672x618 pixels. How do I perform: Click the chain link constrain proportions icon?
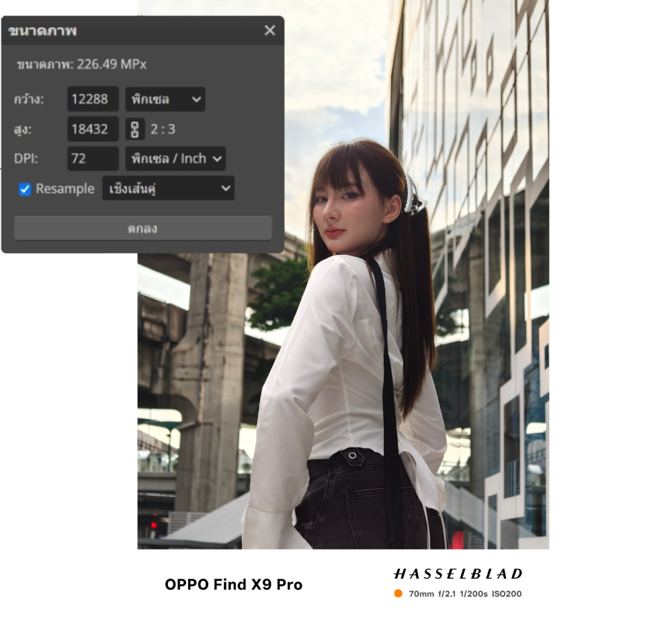[135, 129]
